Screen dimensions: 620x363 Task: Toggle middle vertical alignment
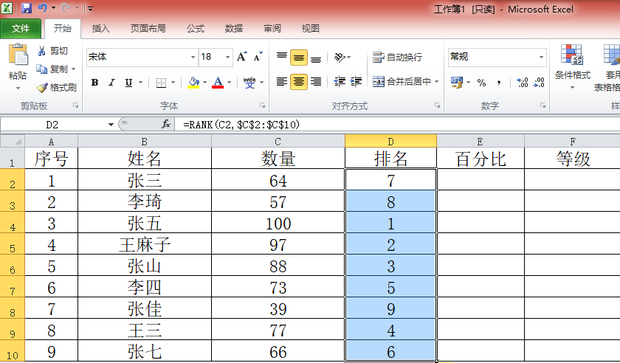[299, 58]
